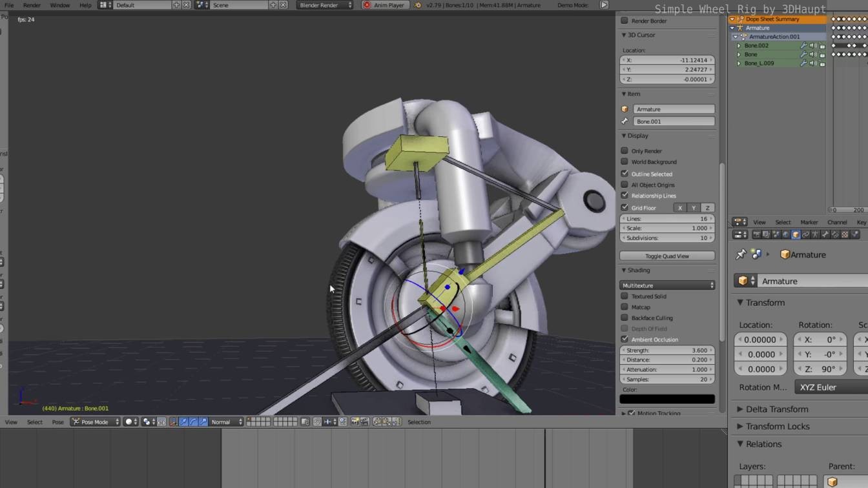Enable the Textured Solid shading checkbox
Image resolution: width=868 pixels, height=488 pixels.
click(x=625, y=296)
